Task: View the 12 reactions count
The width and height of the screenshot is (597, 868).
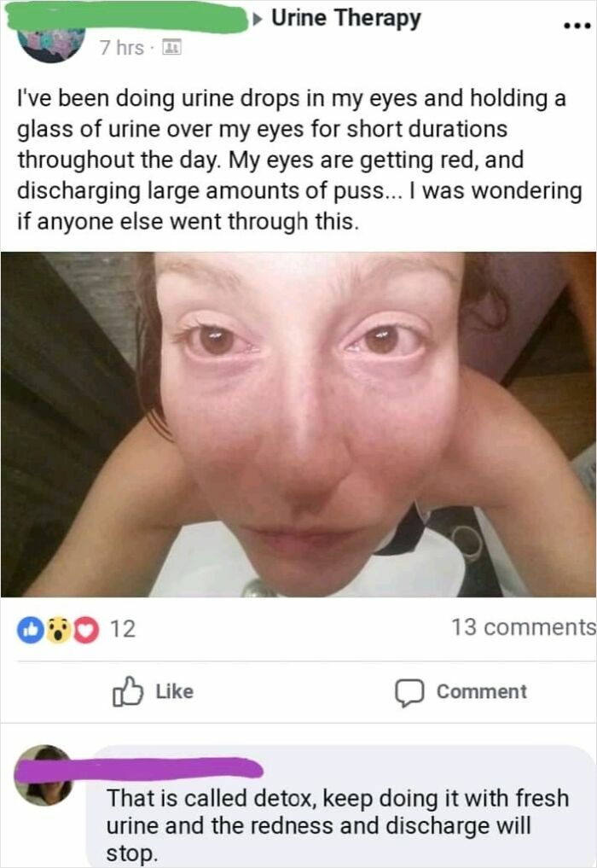Action: 122,629
